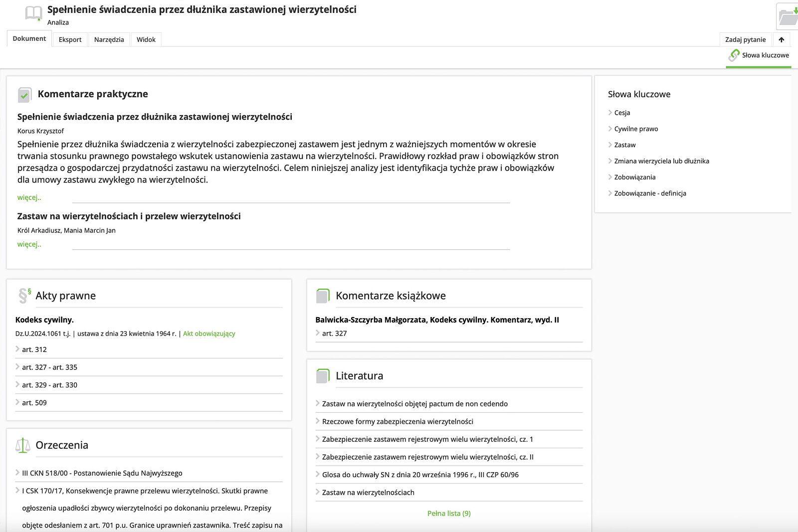This screenshot has height=532, width=798.
Task: Open the Pełna lista (9) link
Action: 449,514
